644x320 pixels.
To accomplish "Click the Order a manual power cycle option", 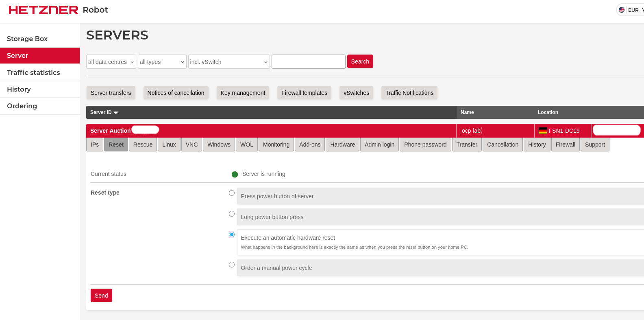I will (x=440, y=268).
